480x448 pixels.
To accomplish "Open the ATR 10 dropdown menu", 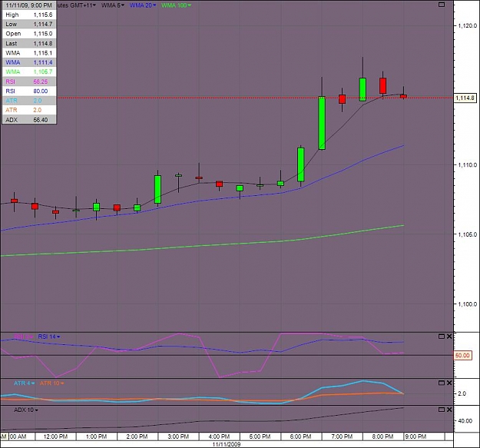I will 51,383.
